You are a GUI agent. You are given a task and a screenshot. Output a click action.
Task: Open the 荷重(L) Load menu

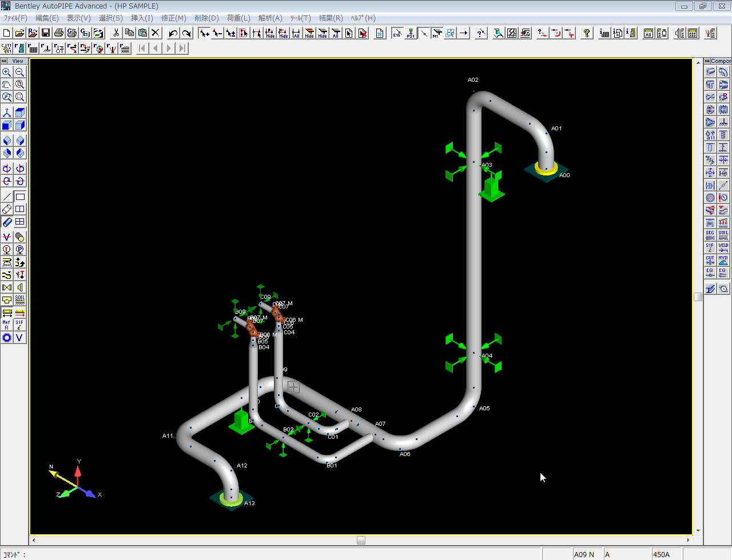tap(238, 18)
